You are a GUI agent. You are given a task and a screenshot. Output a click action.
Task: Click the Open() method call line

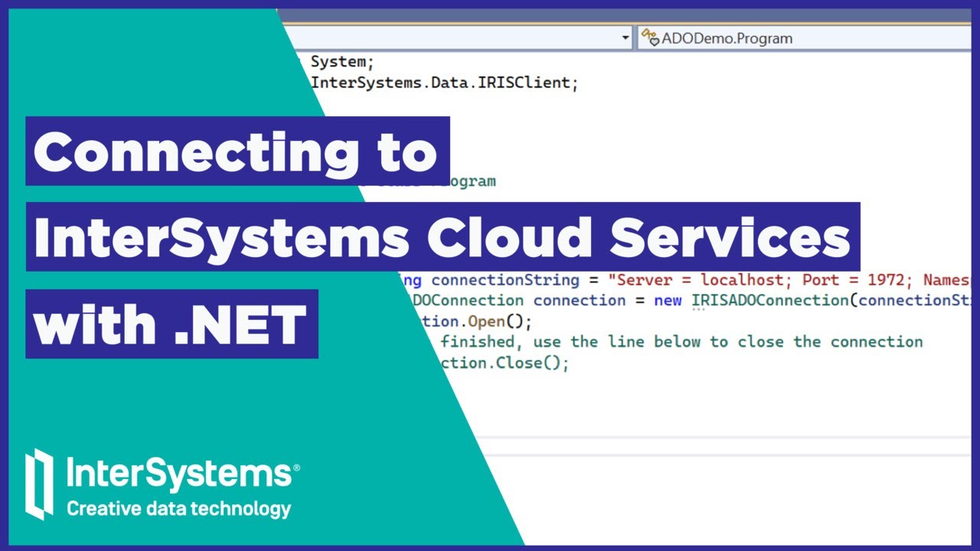pos(479,321)
